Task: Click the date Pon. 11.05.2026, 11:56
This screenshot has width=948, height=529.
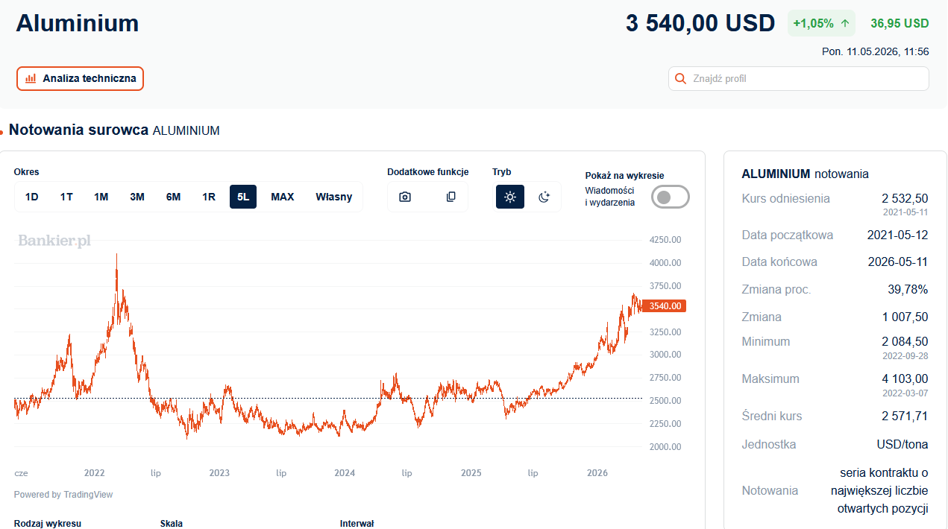Action: coord(875,52)
